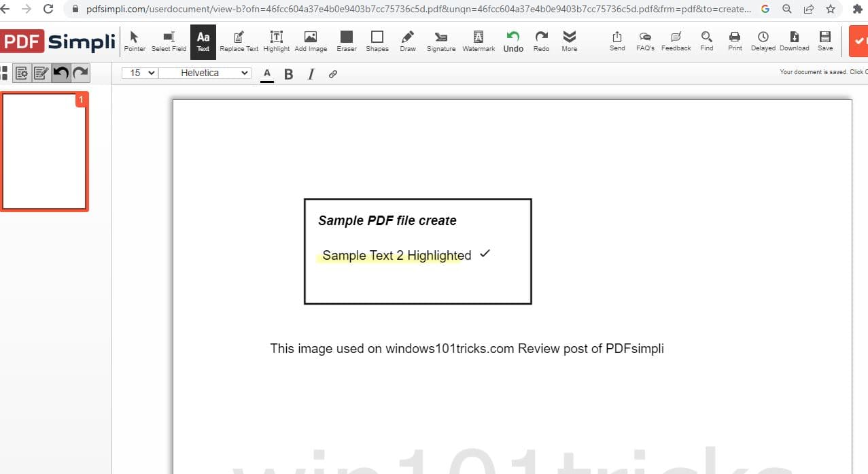Add a Watermark
The image size is (868, 474).
coord(479,41)
